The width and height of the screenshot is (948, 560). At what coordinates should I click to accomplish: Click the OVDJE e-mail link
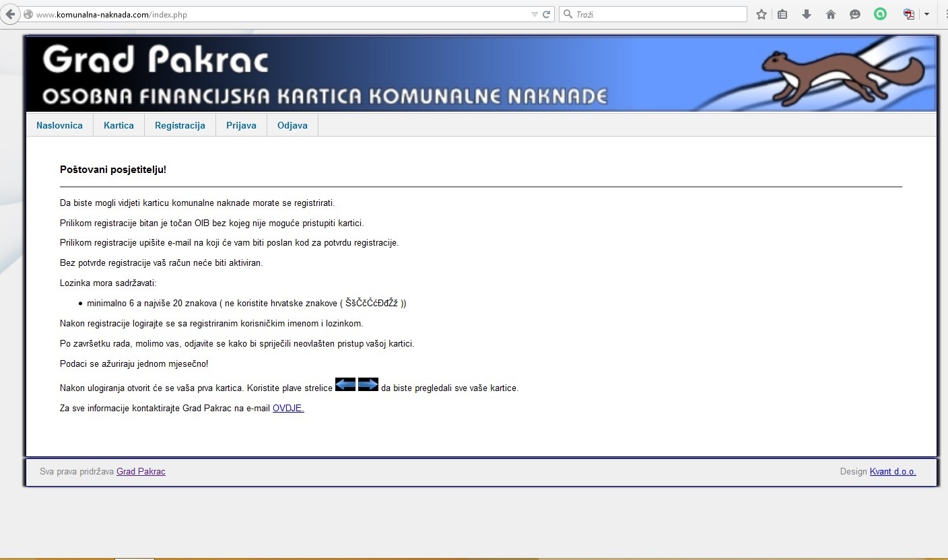click(x=288, y=408)
